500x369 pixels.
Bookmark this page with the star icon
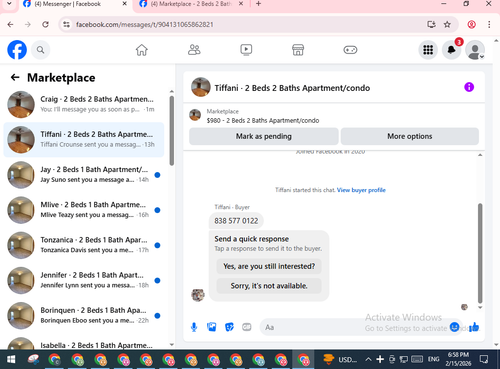447,24
